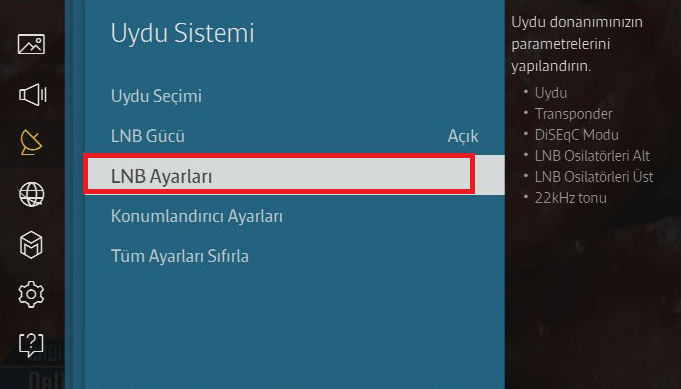
Task: Click the Uydu Sistemi heading
Action: point(182,33)
